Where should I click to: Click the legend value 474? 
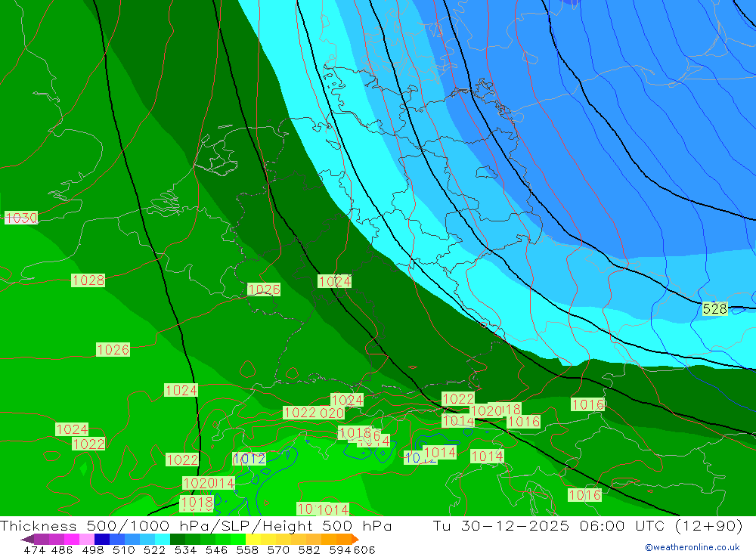pyautogui.click(x=34, y=549)
